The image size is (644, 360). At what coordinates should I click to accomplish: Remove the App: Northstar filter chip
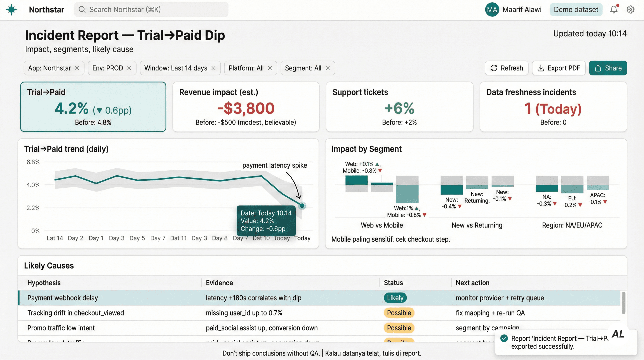[77, 68]
